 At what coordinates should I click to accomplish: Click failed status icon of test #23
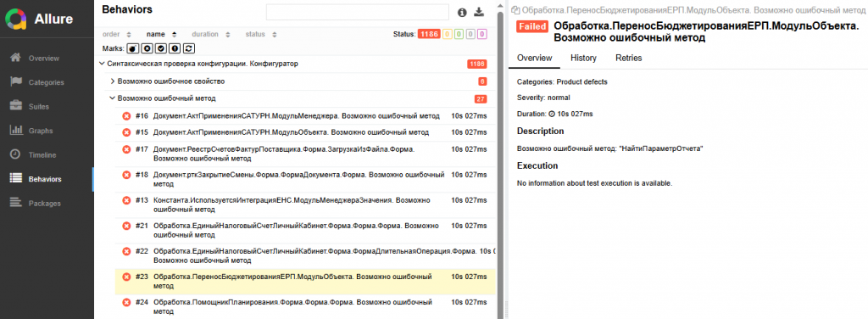126,277
